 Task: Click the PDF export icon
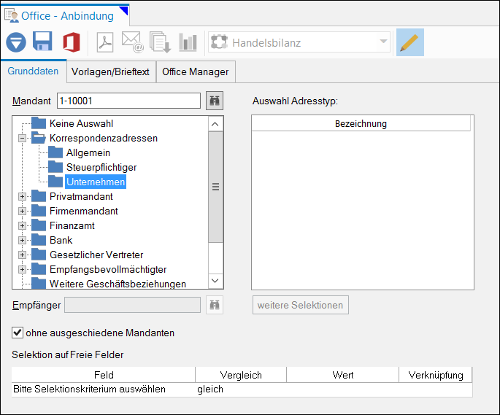pyautogui.click(x=105, y=42)
